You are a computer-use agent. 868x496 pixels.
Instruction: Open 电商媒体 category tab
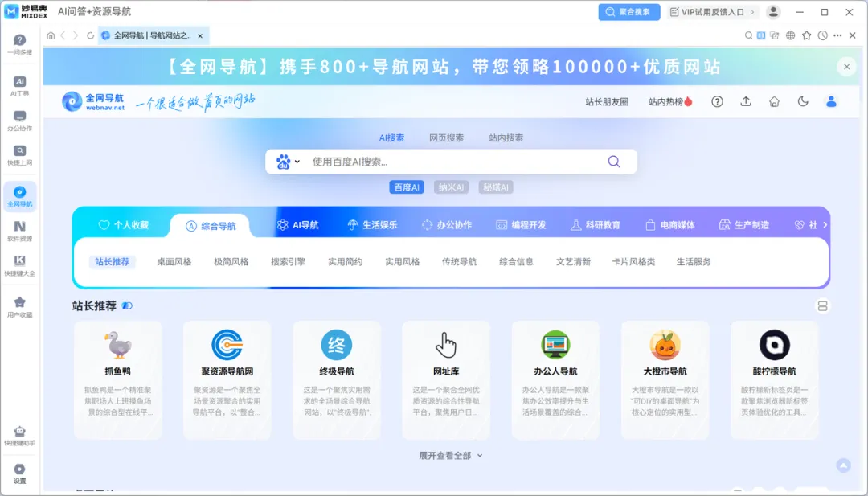click(x=669, y=225)
